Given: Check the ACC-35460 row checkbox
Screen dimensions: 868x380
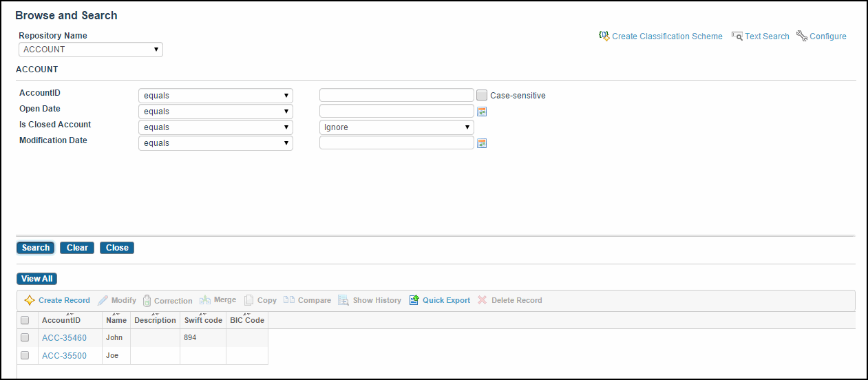Looking at the screenshot, I should pos(25,337).
